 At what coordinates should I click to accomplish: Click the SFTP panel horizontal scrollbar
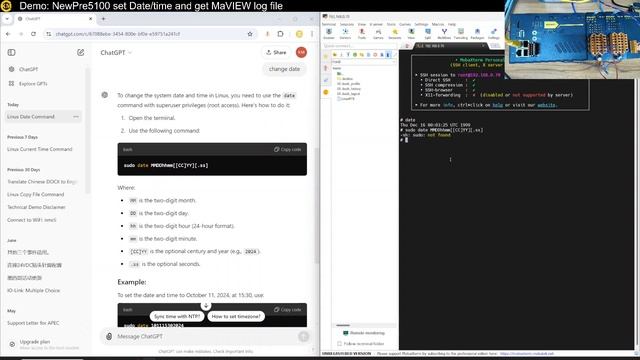pos(343,325)
